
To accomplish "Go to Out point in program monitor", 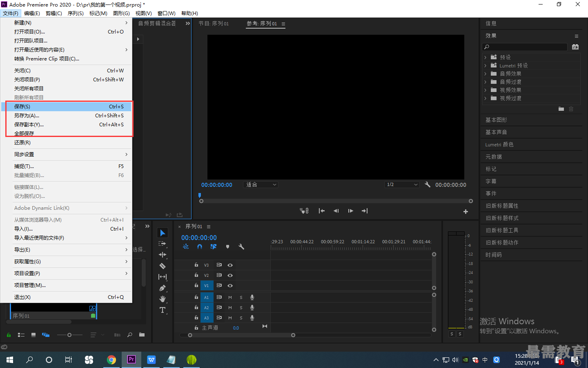I will tap(365, 211).
